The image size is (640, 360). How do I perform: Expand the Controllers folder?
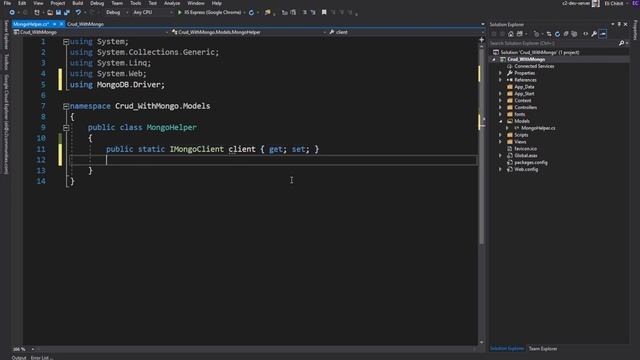(x=500, y=108)
